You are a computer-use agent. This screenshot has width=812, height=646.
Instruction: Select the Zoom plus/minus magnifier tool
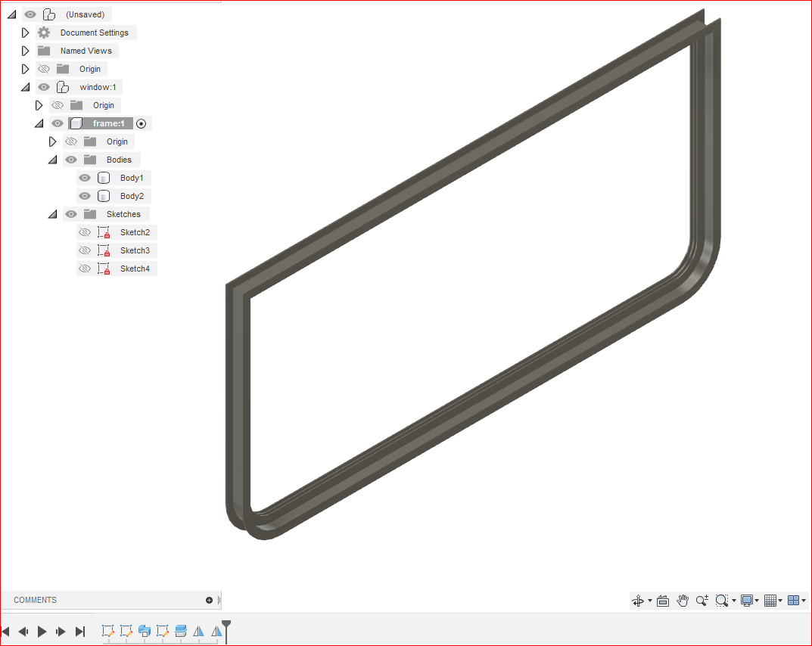click(x=702, y=601)
